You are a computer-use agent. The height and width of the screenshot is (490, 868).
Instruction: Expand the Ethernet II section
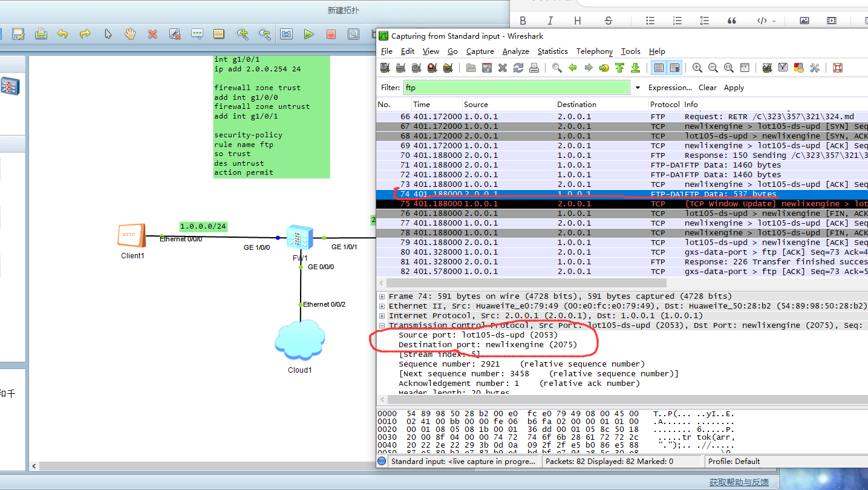383,306
